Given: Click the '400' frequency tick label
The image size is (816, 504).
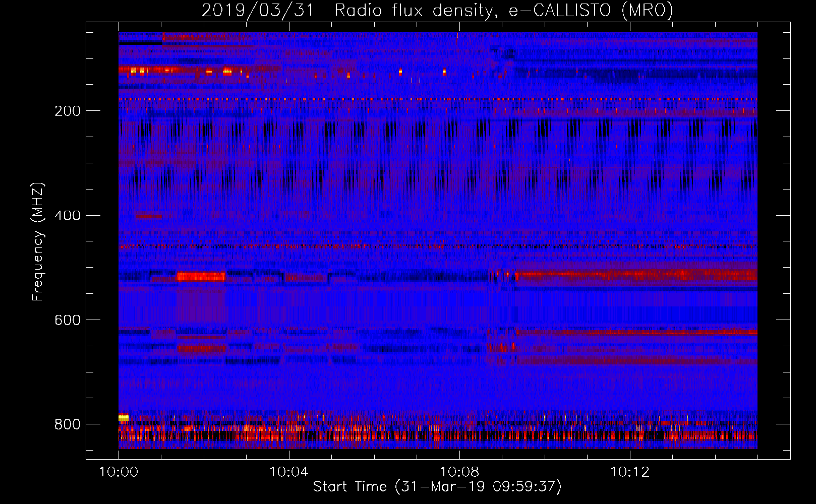Looking at the screenshot, I should point(68,216).
